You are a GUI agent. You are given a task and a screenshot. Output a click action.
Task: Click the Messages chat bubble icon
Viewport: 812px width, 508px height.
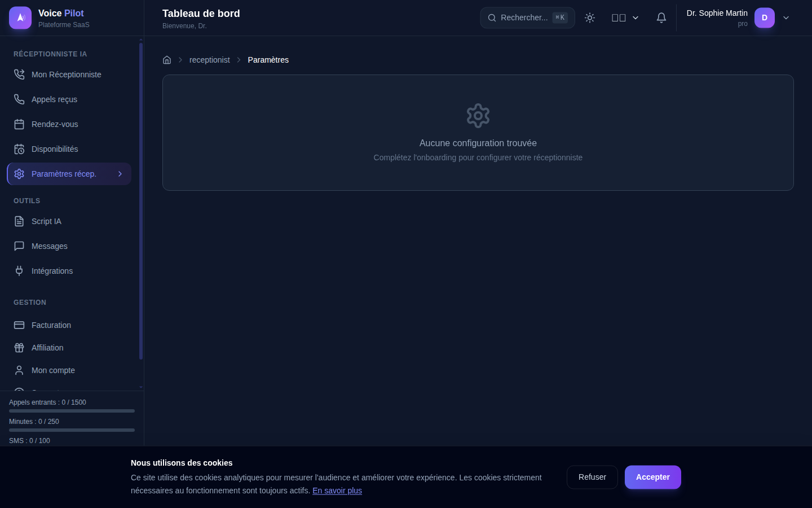tap(19, 246)
